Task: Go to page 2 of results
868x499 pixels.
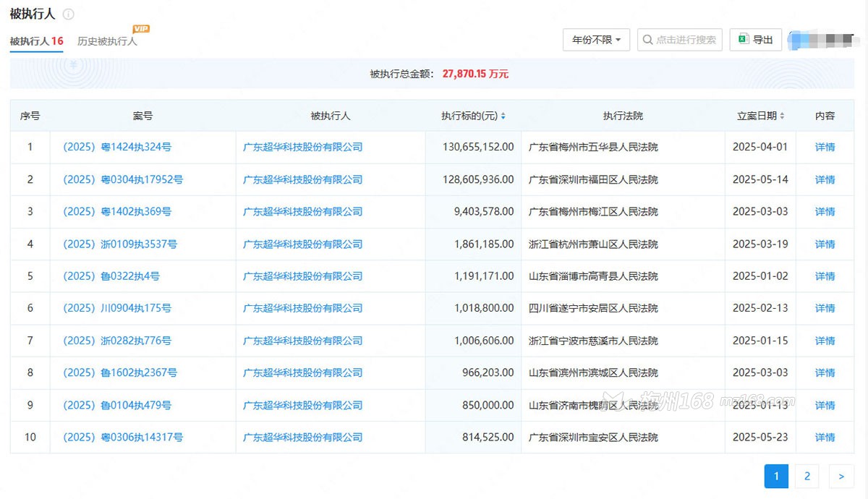Action: [x=807, y=476]
